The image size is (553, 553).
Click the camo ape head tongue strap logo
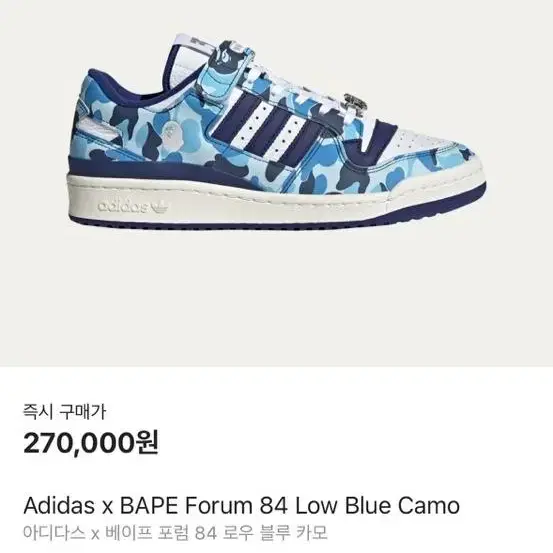point(226,56)
